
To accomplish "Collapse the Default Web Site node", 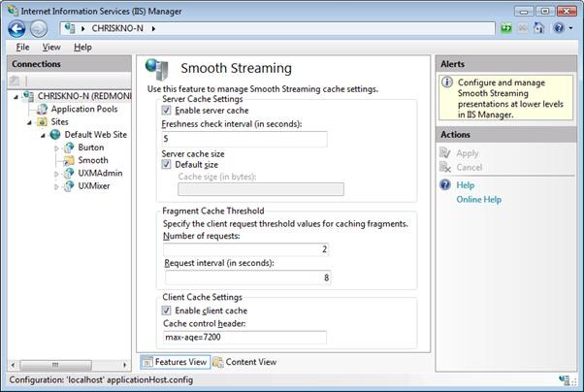I will point(43,135).
